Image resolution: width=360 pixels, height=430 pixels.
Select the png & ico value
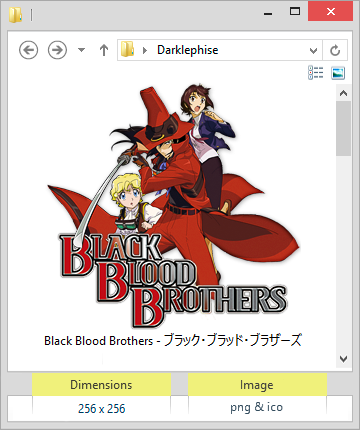pyautogui.click(x=256, y=407)
